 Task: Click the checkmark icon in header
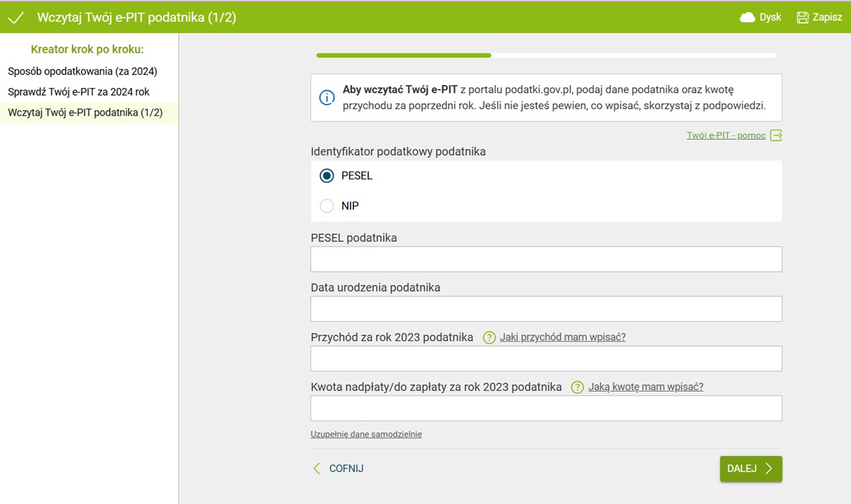[16, 17]
